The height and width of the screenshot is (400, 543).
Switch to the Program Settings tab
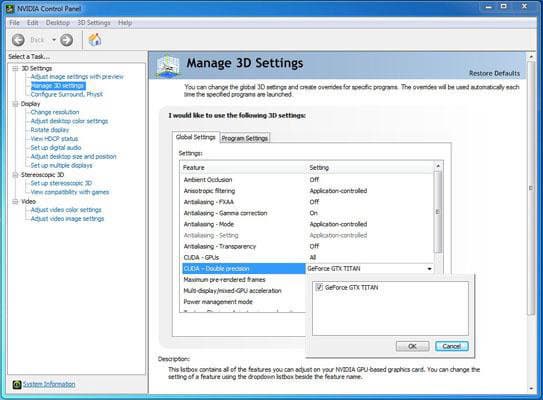click(x=245, y=138)
